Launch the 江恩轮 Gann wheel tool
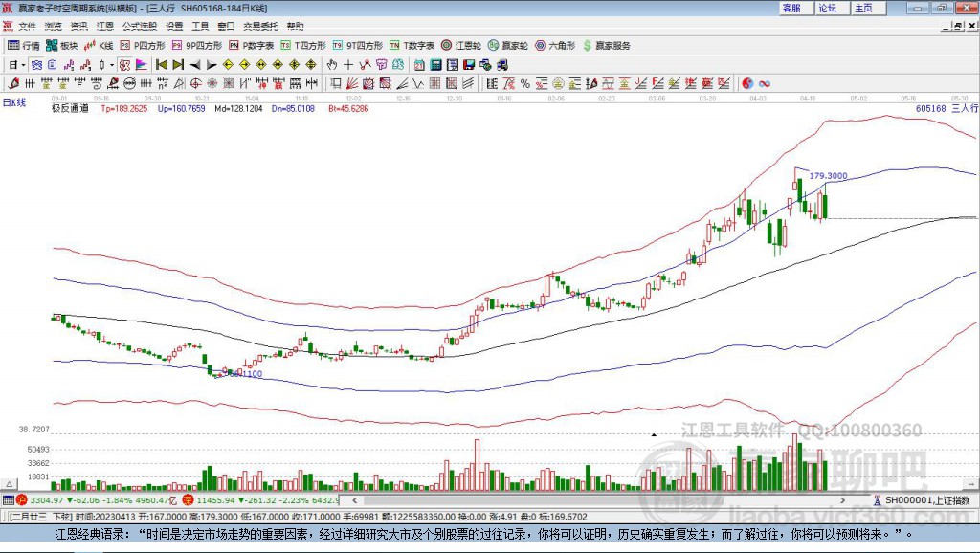Viewport: 980px width, 553px height. [461, 45]
